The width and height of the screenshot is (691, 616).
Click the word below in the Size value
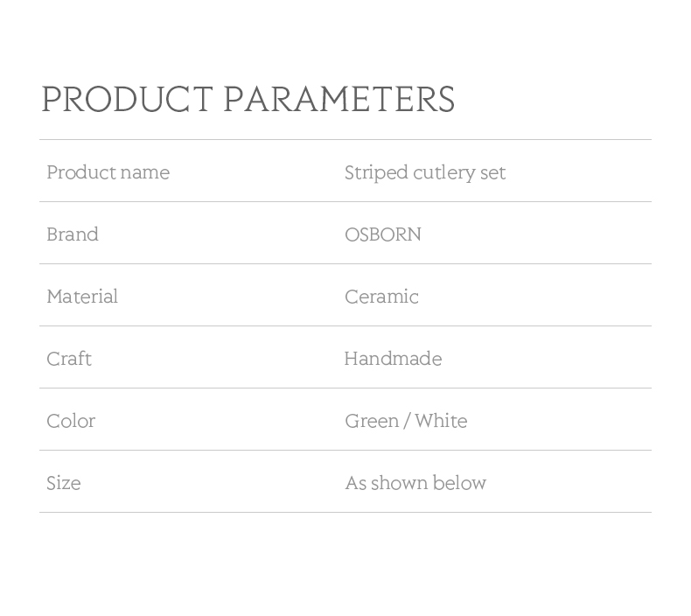tap(459, 483)
